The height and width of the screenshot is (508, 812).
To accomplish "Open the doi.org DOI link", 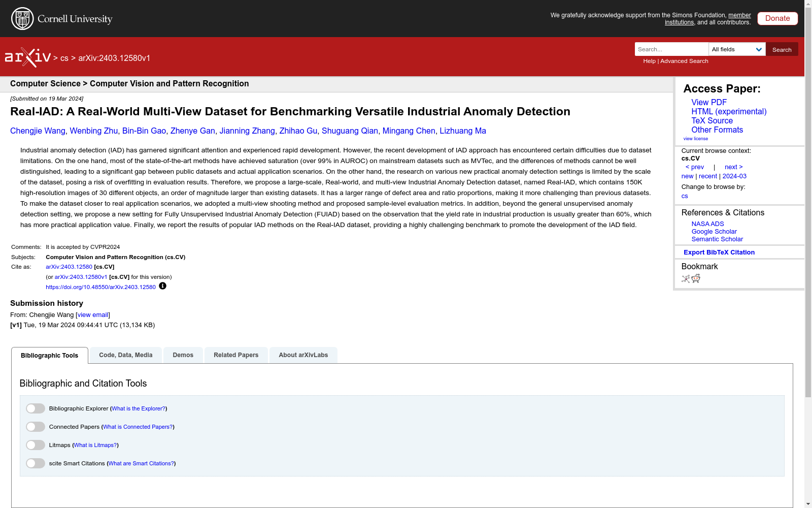I will point(100,287).
